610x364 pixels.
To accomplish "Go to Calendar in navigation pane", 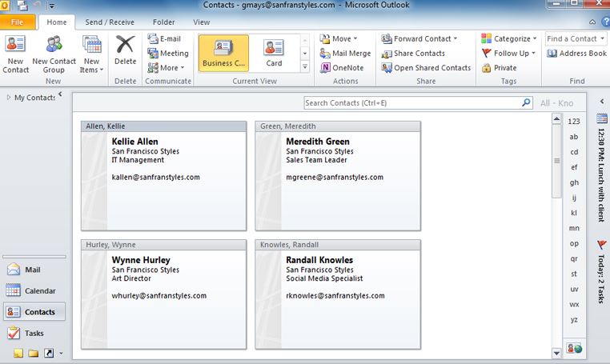I will point(34,290).
